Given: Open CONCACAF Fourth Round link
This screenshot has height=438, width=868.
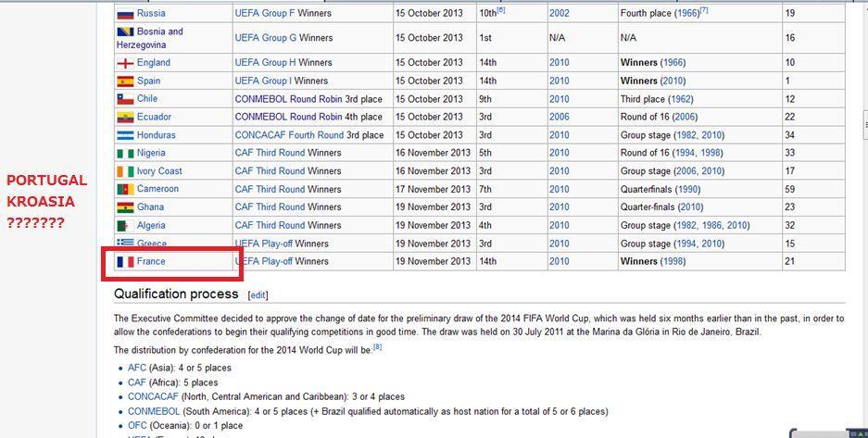Looking at the screenshot, I should [x=290, y=135].
